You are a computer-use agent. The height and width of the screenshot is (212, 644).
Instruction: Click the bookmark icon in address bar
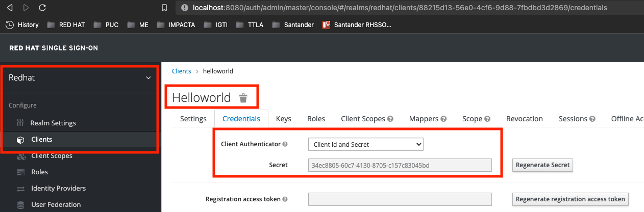click(164, 8)
